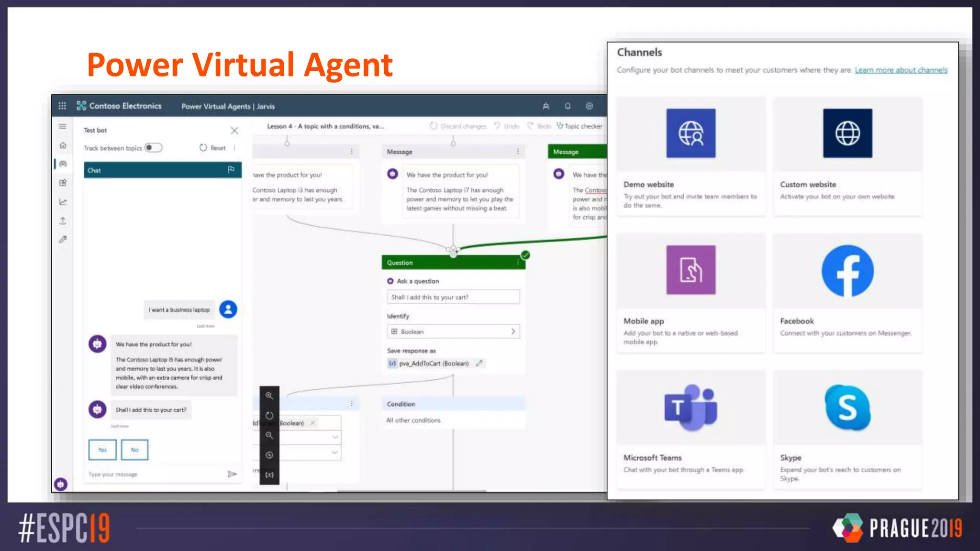Open Publish upload icon in sidebar

(x=63, y=220)
